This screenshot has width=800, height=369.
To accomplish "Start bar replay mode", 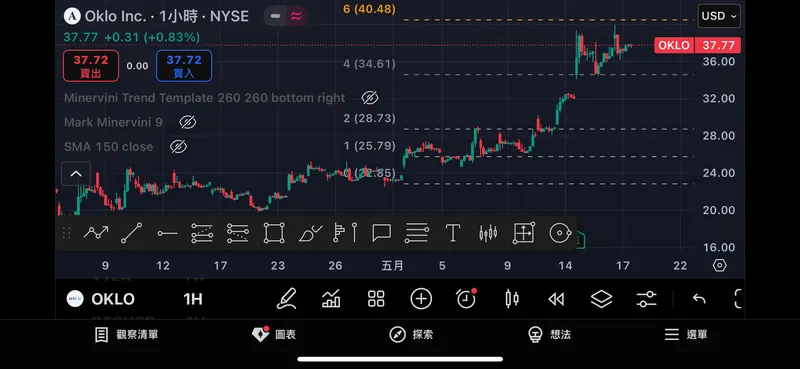I will click(x=556, y=299).
